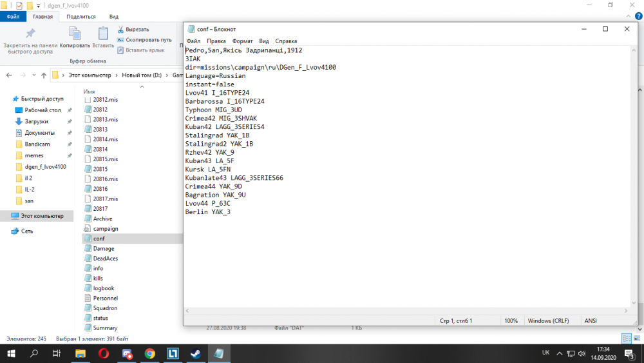Open Steam from taskbar
644x363 pixels.
coord(196,353)
